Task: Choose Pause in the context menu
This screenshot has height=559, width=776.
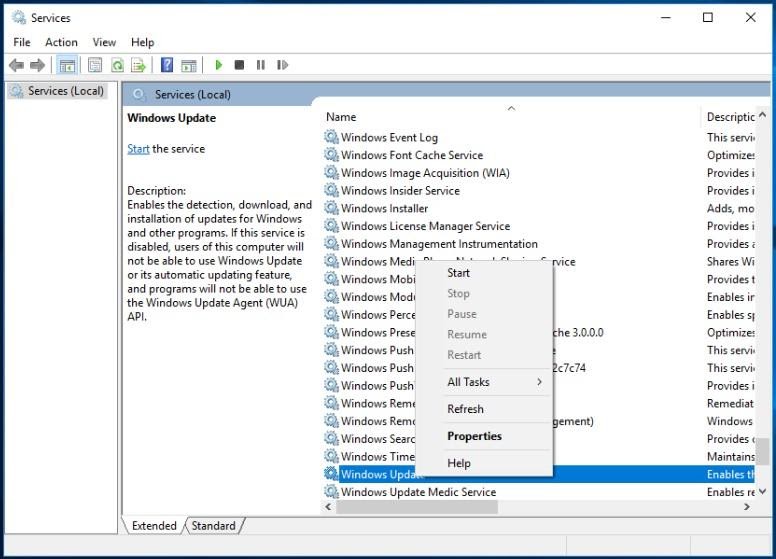Action: click(x=462, y=314)
